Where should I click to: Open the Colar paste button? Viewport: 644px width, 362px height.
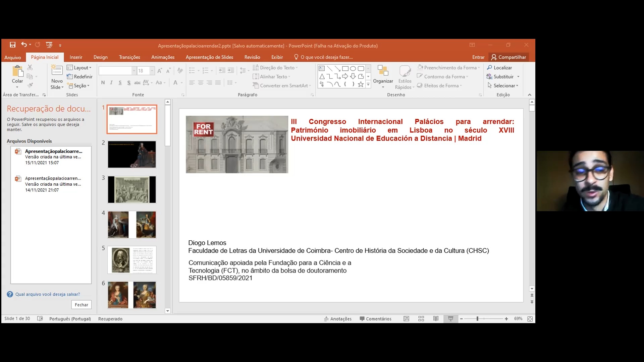pyautogui.click(x=17, y=77)
